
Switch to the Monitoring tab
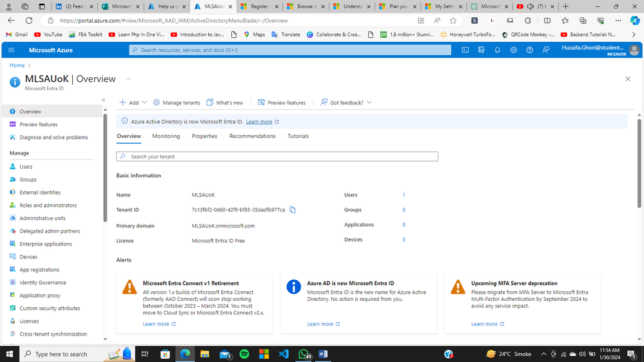[166, 137]
